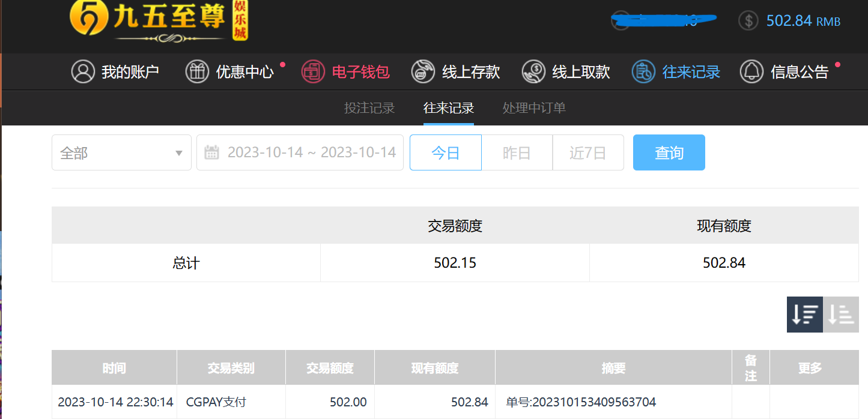Click the 总计 row label
This screenshot has width=868, height=419.
tap(186, 263)
